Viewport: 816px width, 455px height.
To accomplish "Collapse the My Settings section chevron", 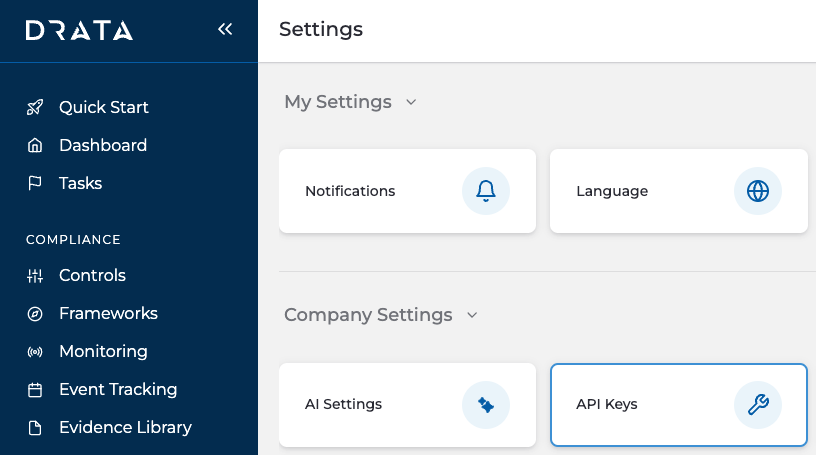I will (411, 102).
